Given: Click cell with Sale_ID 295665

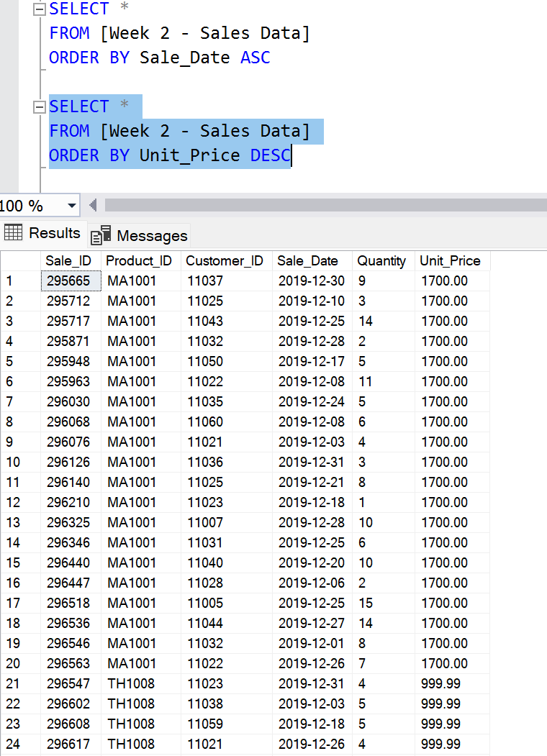Looking at the screenshot, I should [71, 281].
